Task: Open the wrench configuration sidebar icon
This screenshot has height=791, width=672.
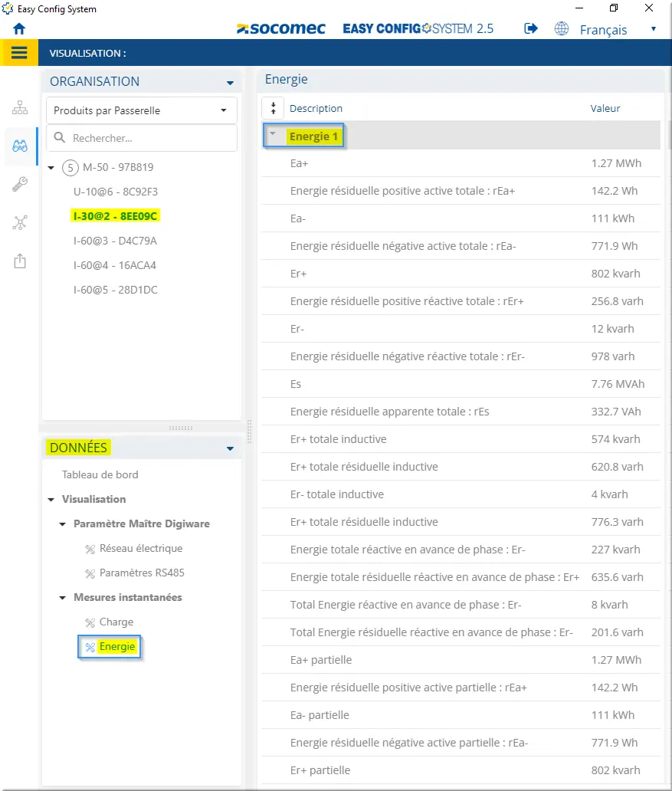Action: [20, 184]
